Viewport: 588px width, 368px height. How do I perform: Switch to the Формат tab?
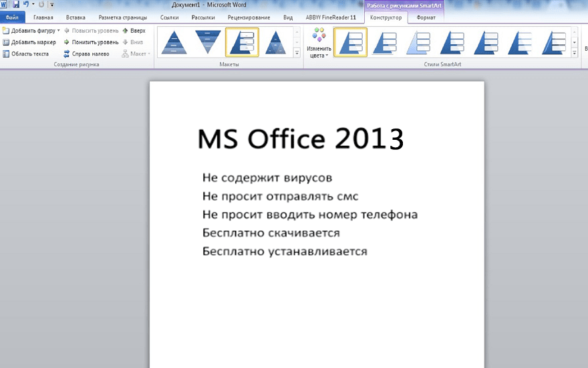(x=426, y=17)
